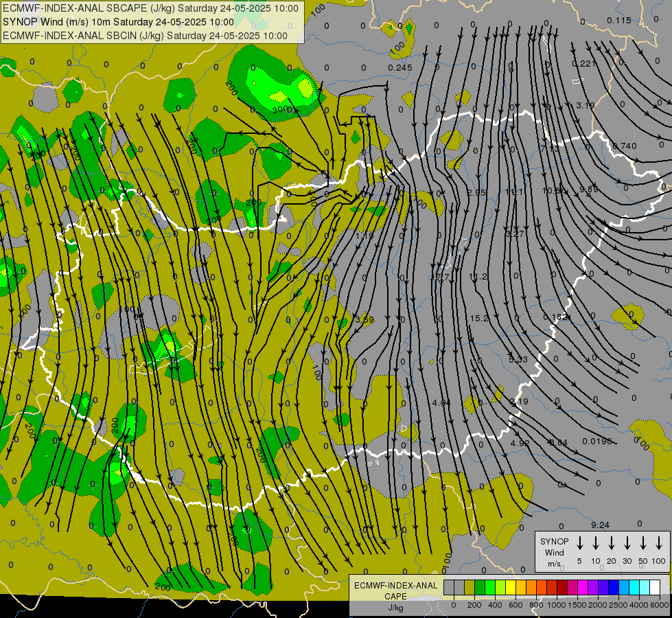Click the 10 m/s wind arrow in legend
This screenshot has height=618, width=672.
(596, 543)
